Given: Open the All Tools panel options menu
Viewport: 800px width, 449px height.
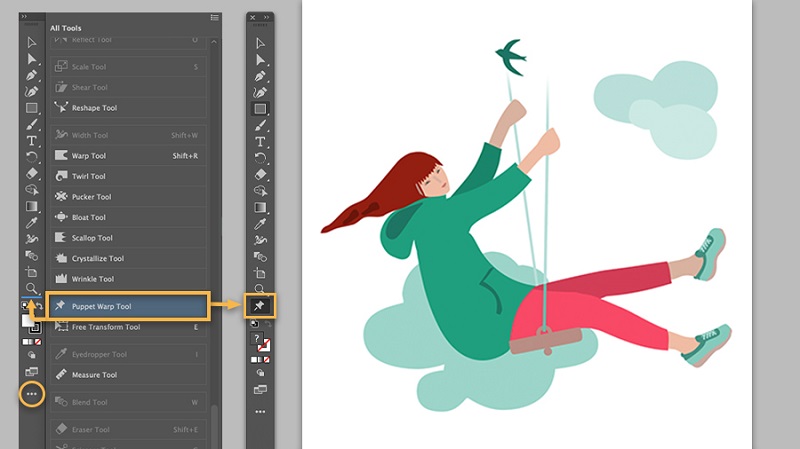Looking at the screenshot, I should click(214, 17).
